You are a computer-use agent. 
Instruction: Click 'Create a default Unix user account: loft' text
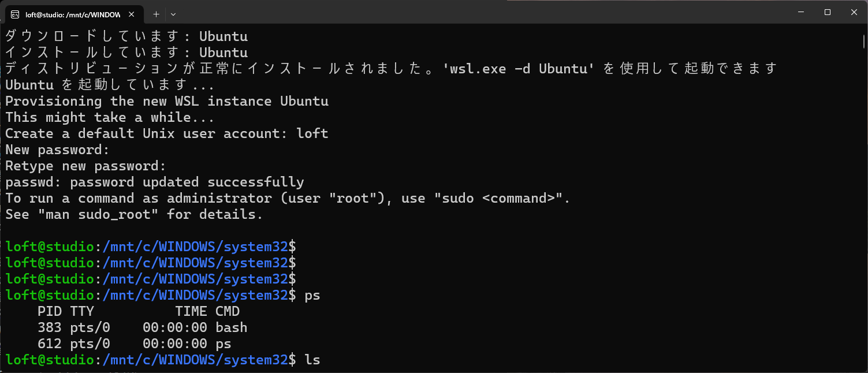click(167, 133)
